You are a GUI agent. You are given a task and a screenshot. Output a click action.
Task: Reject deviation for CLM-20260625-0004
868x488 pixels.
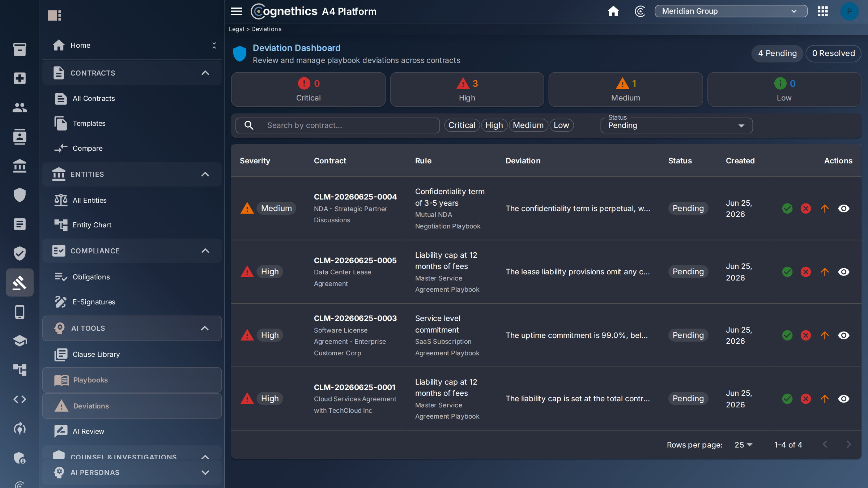pyautogui.click(x=806, y=209)
